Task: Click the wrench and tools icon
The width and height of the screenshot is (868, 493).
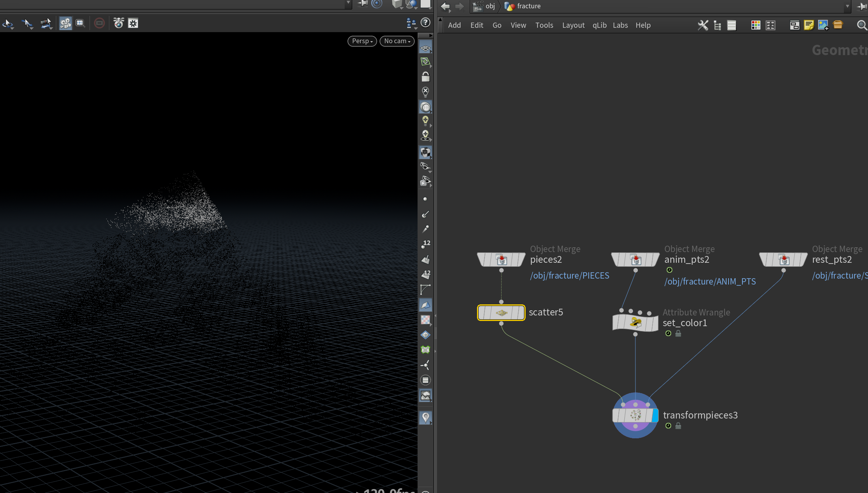Action: (x=703, y=25)
